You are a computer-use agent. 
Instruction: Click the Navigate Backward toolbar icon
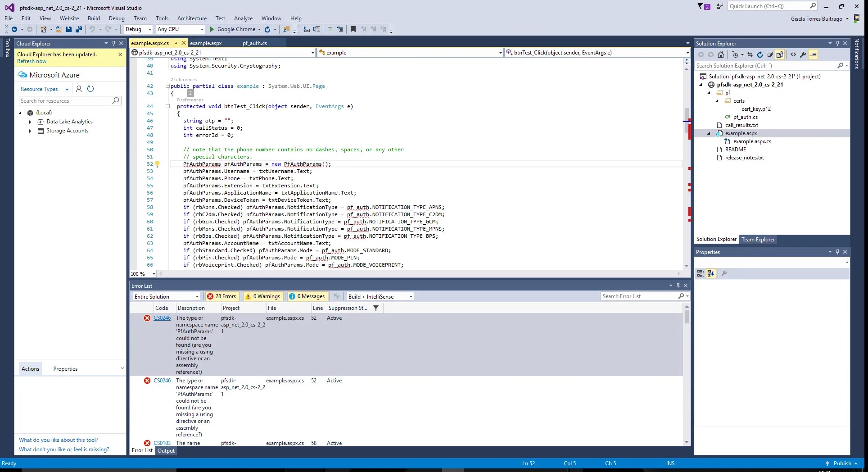pyautogui.click(x=14, y=29)
